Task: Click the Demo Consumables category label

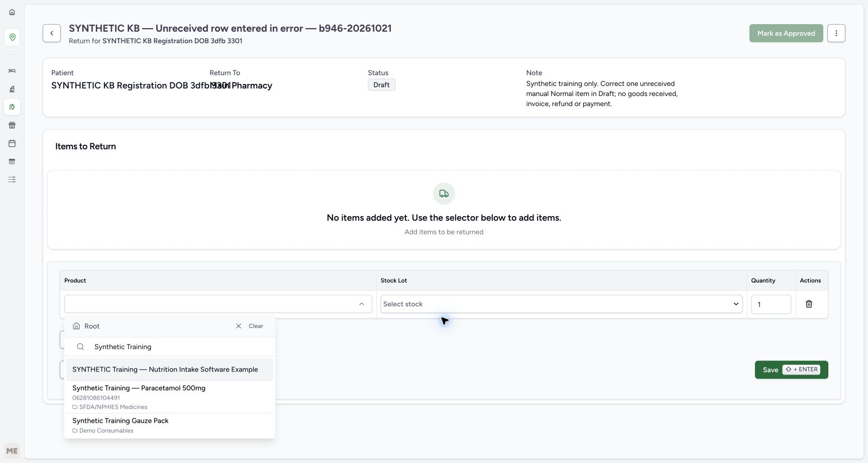Action: (x=106, y=430)
